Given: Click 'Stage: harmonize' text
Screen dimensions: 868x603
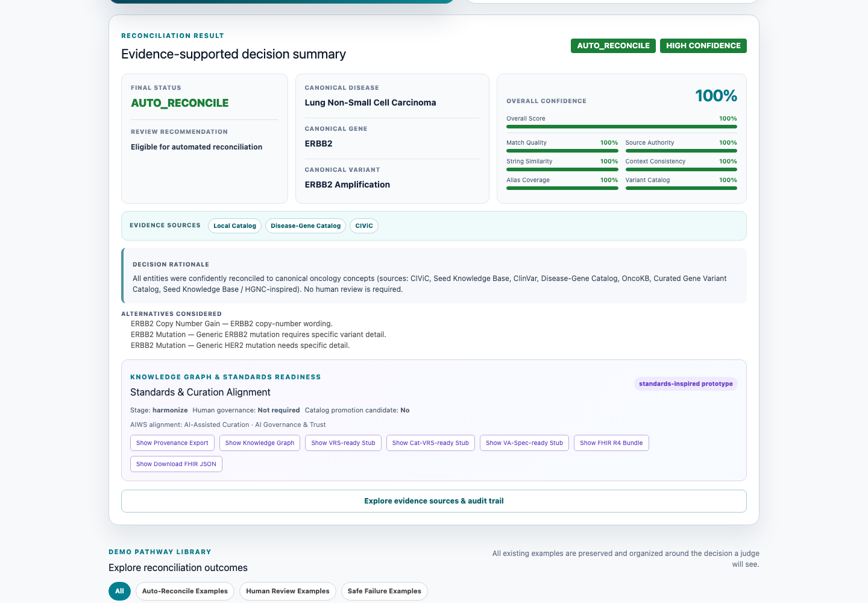Looking at the screenshot, I should point(159,410).
